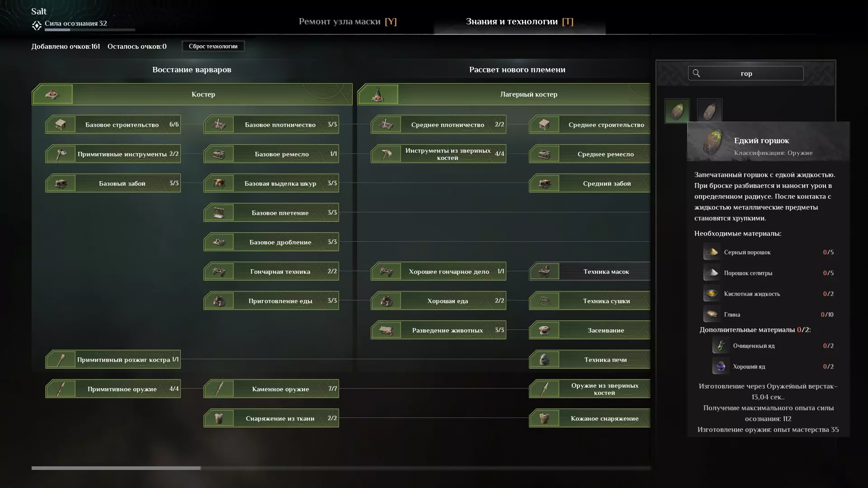Click the Каменное оружие spear icon
The width and height of the screenshot is (868, 488).
click(x=219, y=389)
